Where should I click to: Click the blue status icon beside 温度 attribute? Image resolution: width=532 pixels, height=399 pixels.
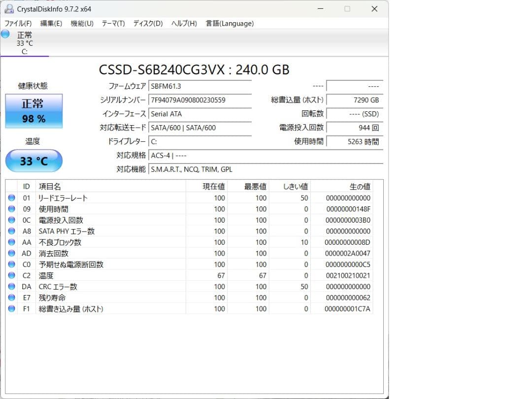click(x=11, y=275)
